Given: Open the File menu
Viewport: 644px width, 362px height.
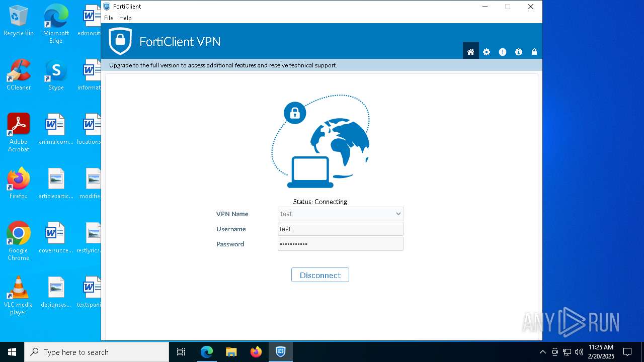Looking at the screenshot, I should pos(109,18).
